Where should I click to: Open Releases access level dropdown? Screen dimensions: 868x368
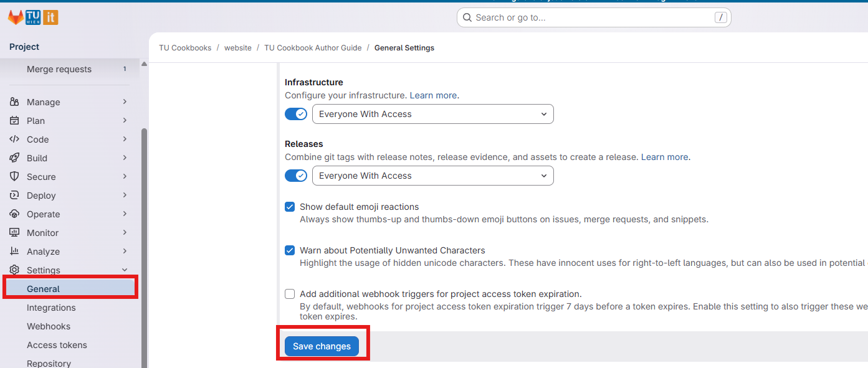432,176
